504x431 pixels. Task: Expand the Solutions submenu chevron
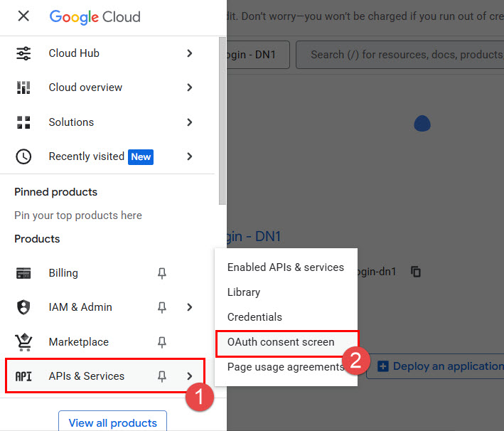pos(189,122)
